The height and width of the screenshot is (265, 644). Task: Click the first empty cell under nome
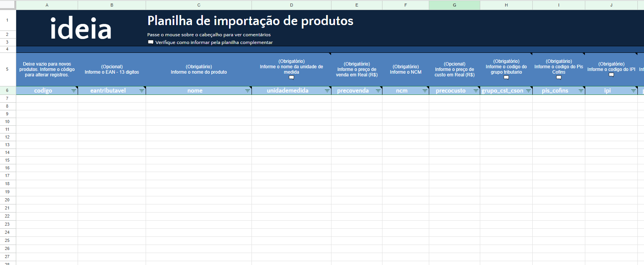point(199,98)
